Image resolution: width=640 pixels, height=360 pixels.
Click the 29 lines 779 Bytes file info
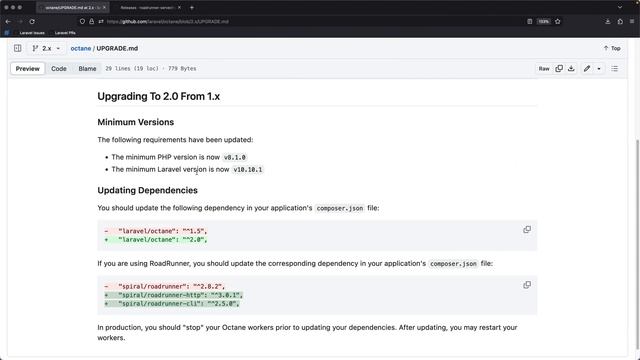tap(151, 69)
